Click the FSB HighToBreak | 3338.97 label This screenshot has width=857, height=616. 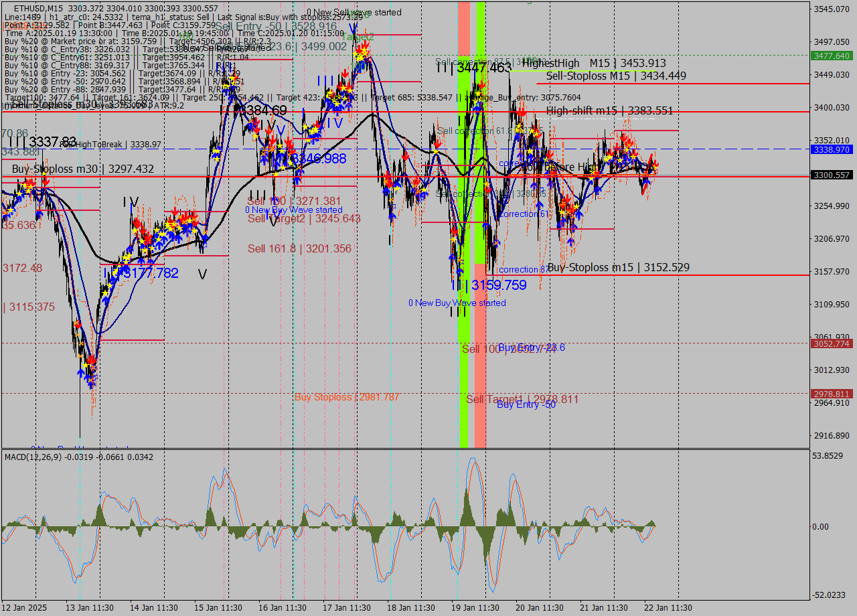tap(110, 144)
